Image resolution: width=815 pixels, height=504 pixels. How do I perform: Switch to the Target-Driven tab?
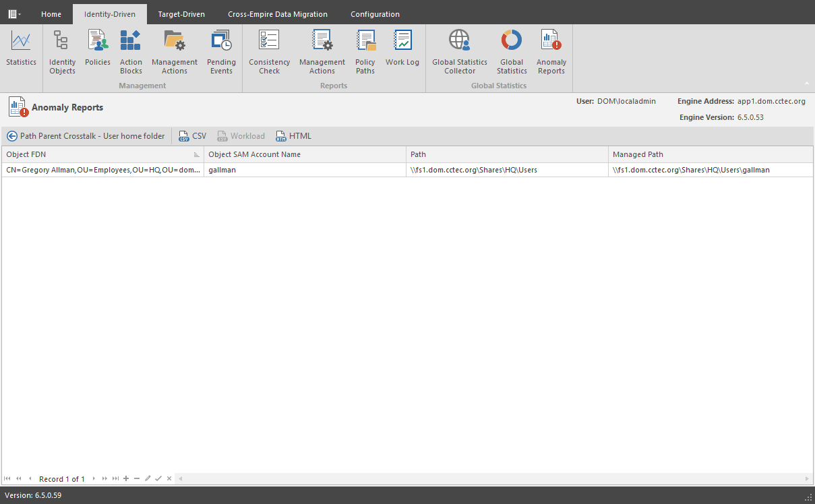[x=181, y=14]
